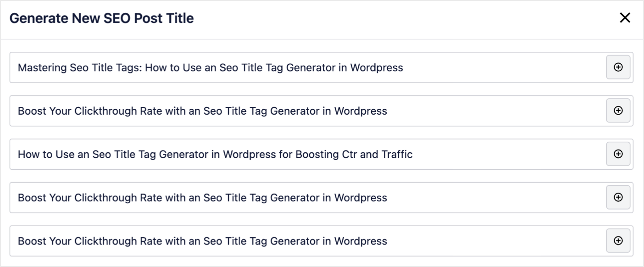
Task: Click the word 'Mastering' in the first suggestion
Action: point(43,68)
